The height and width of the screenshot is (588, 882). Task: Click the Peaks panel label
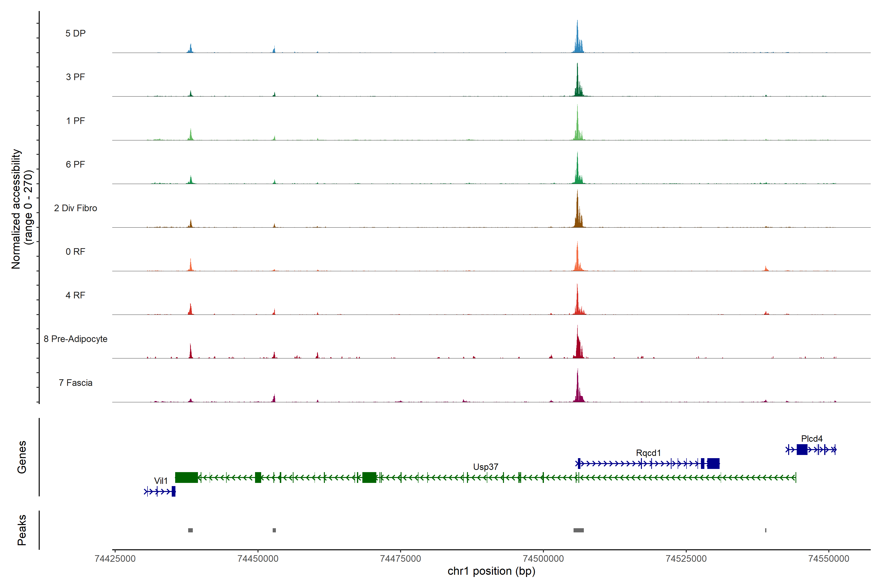22,530
